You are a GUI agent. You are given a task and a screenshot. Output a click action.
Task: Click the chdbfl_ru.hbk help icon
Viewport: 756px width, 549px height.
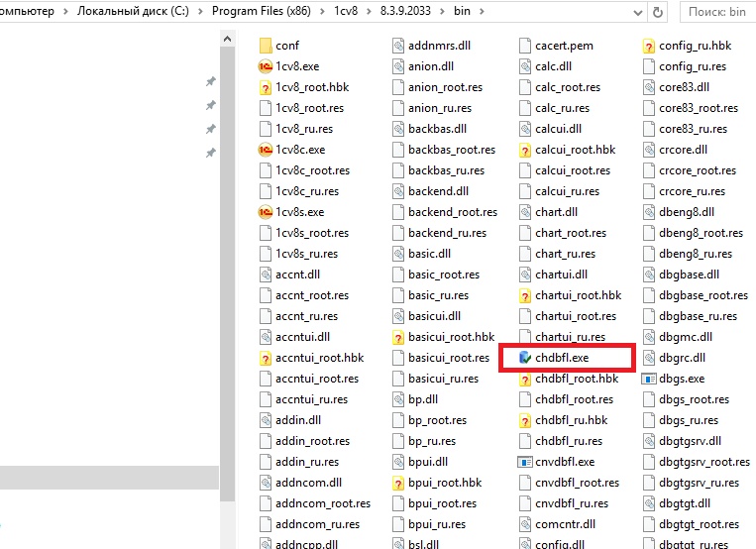[x=525, y=421]
